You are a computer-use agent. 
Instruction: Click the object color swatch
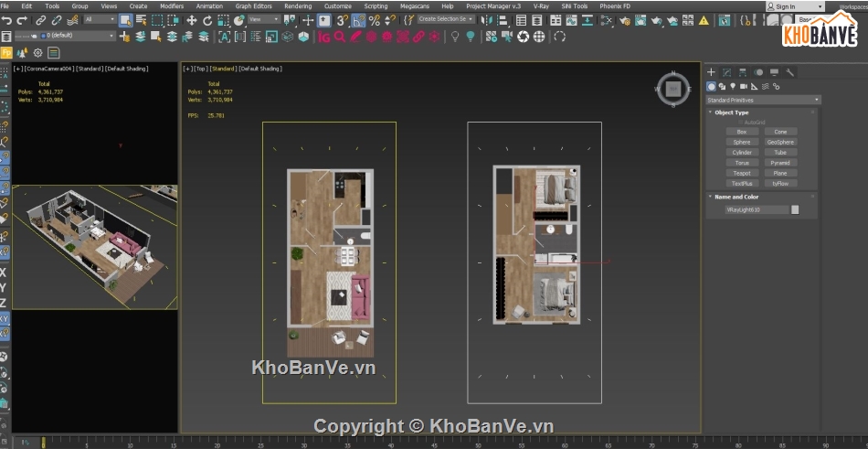click(795, 209)
